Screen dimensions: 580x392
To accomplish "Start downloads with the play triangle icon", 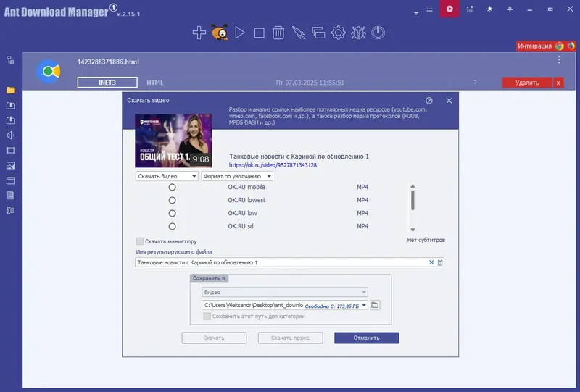I will tap(240, 33).
